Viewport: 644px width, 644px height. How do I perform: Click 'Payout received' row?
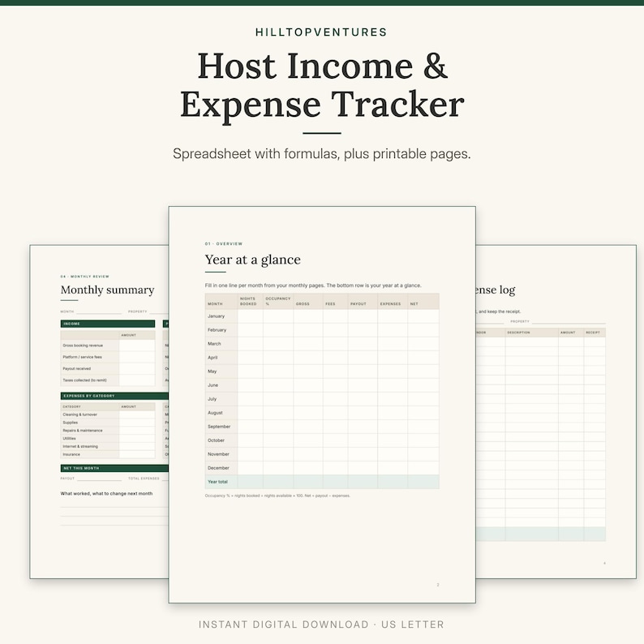pos(108,368)
